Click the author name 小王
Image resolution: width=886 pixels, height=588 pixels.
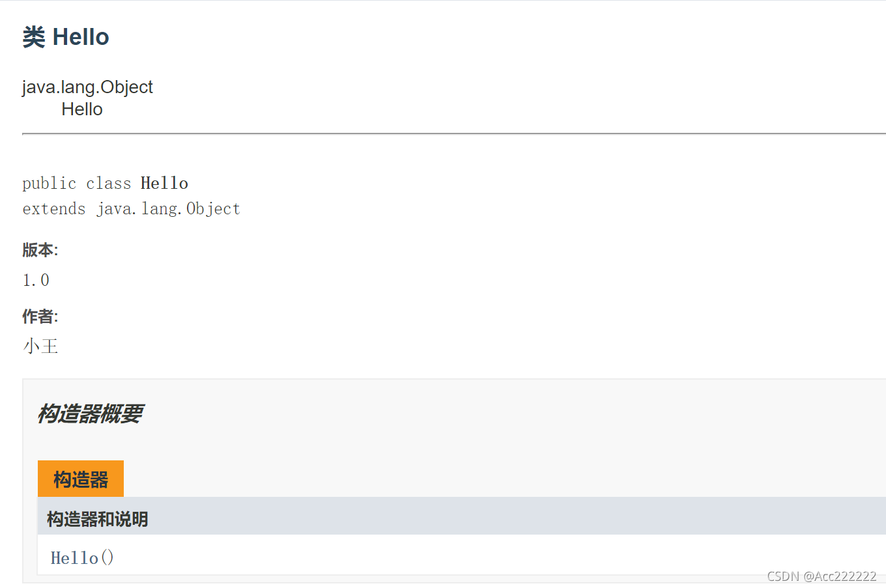[x=40, y=346]
